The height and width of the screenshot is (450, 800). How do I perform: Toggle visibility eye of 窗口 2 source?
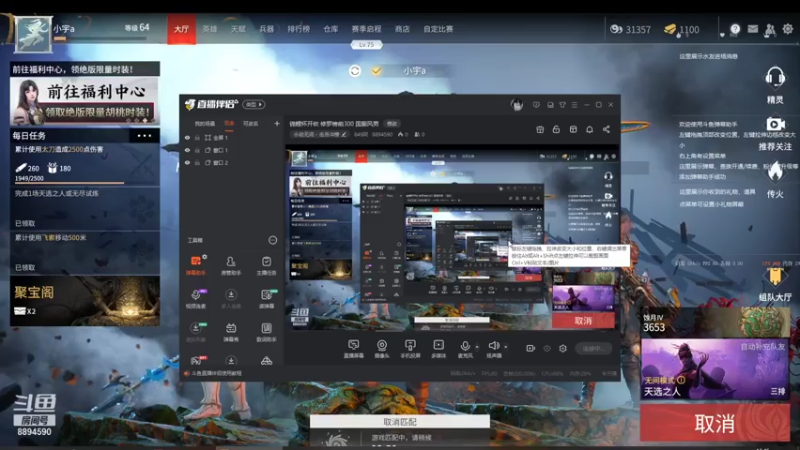click(187, 163)
